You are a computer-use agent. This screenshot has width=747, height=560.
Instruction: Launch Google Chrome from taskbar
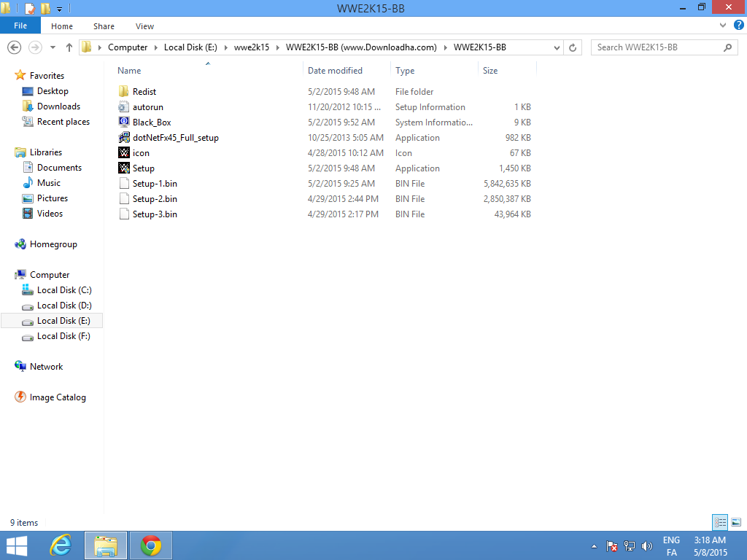pos(150,545)
